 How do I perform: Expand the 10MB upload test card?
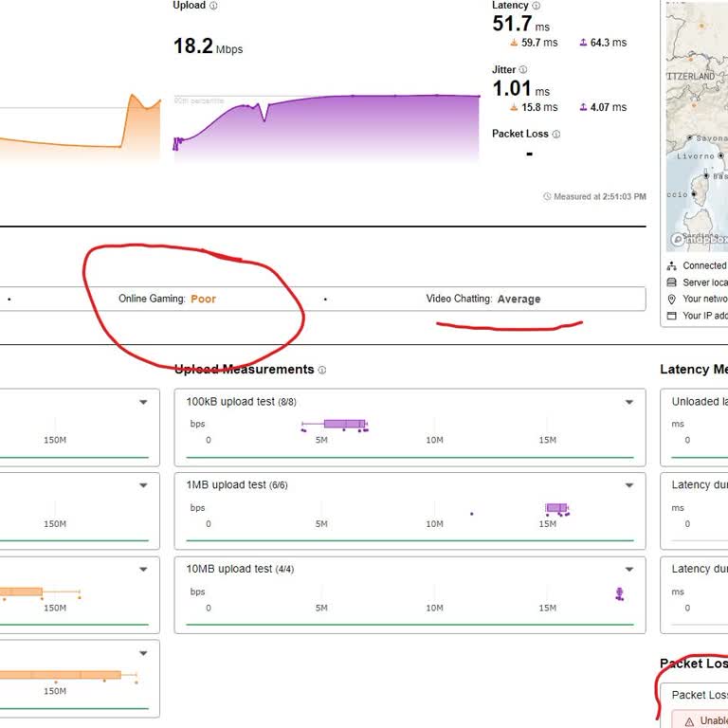pos(628,569)
